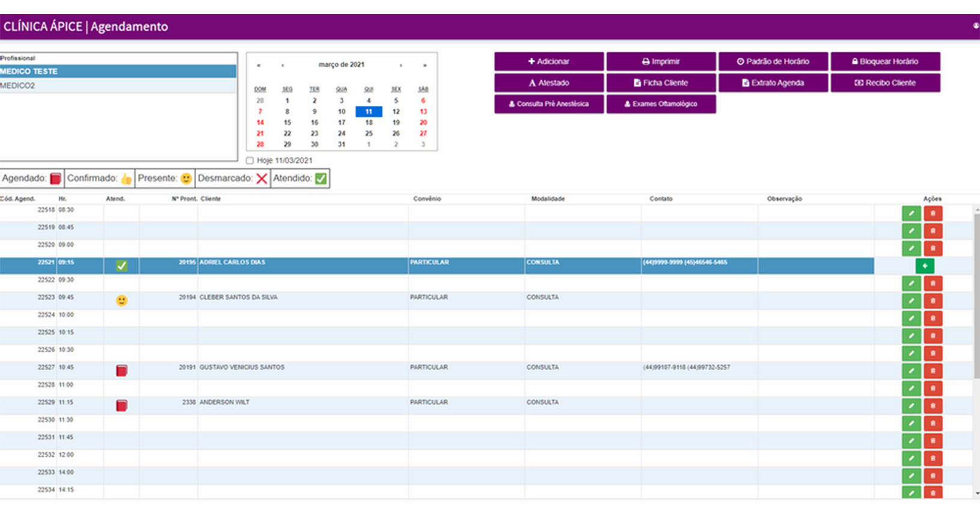The height and width of the screenshot is (517, 980).
Task: Select day 31 in the calendar
Action: (341, 144)
